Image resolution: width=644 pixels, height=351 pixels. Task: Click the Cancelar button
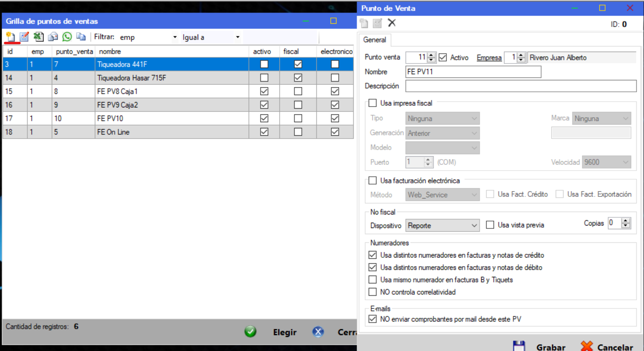pyautogui.click(x=607, y=346)
